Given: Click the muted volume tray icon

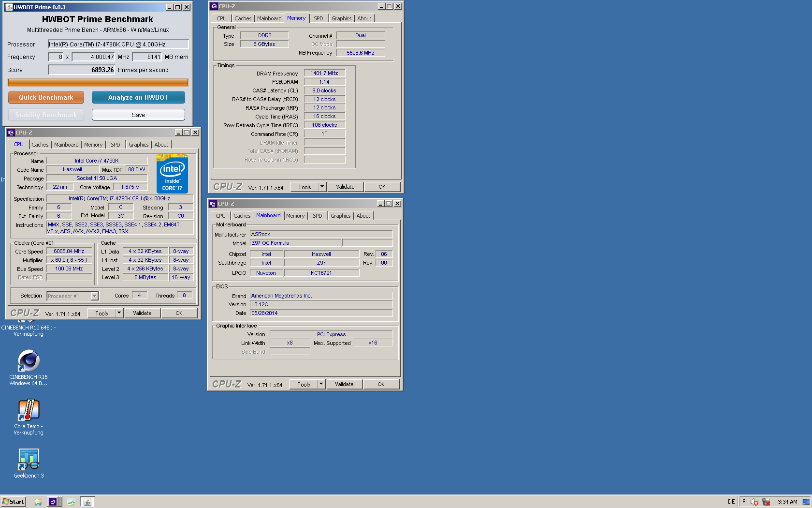Looking at the screenshot, I should pos(754,502).
